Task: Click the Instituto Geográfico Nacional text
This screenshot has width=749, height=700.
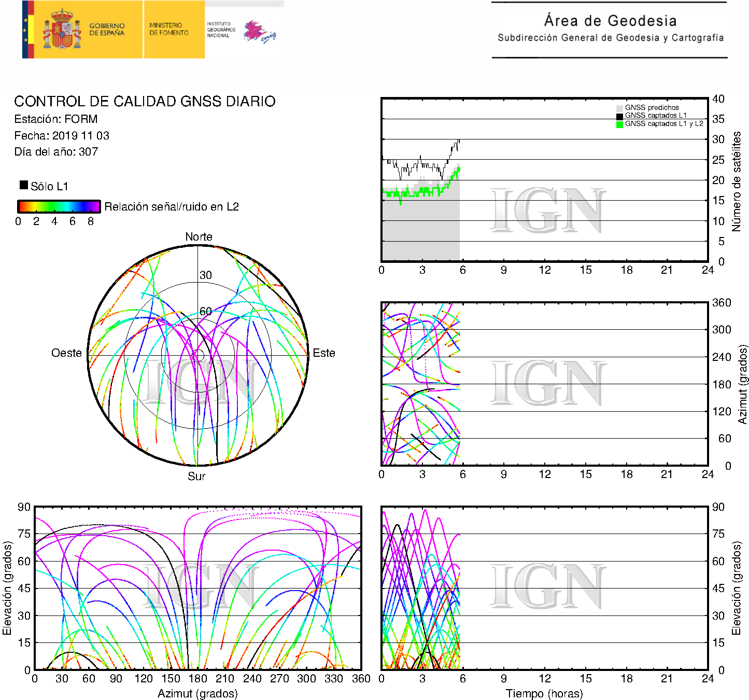Action: point(221,30)
